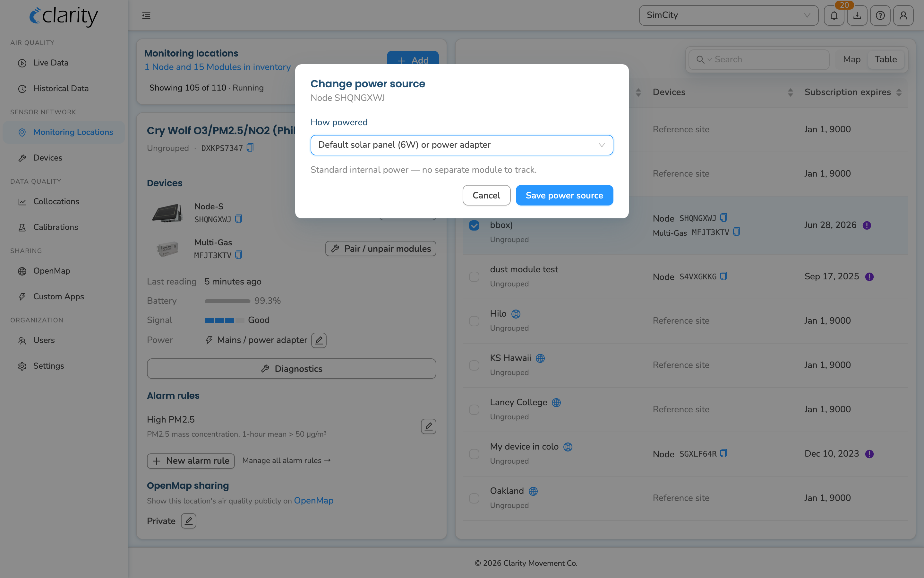Open the help question mark icon
The image size is (924, 578).
[x=880, y=15]
